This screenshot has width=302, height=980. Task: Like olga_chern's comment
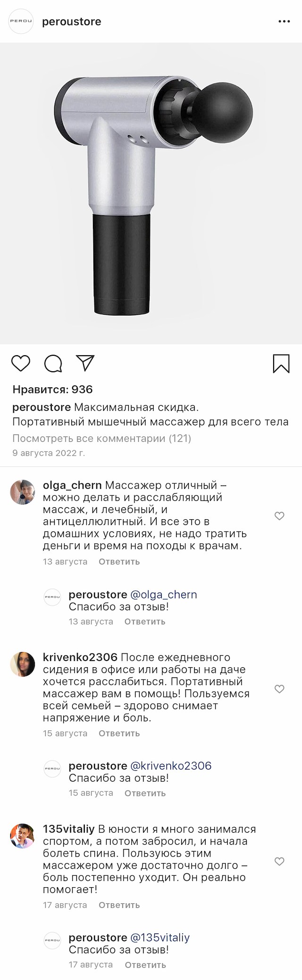click(279, 516)
